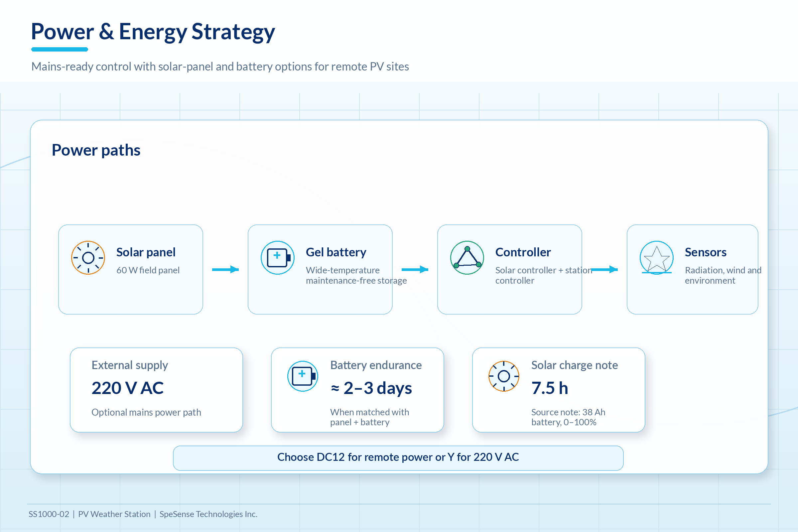798x532 pixels.
Task: Click the blue underline bar beneath the title
Action: tap(60, 50)
